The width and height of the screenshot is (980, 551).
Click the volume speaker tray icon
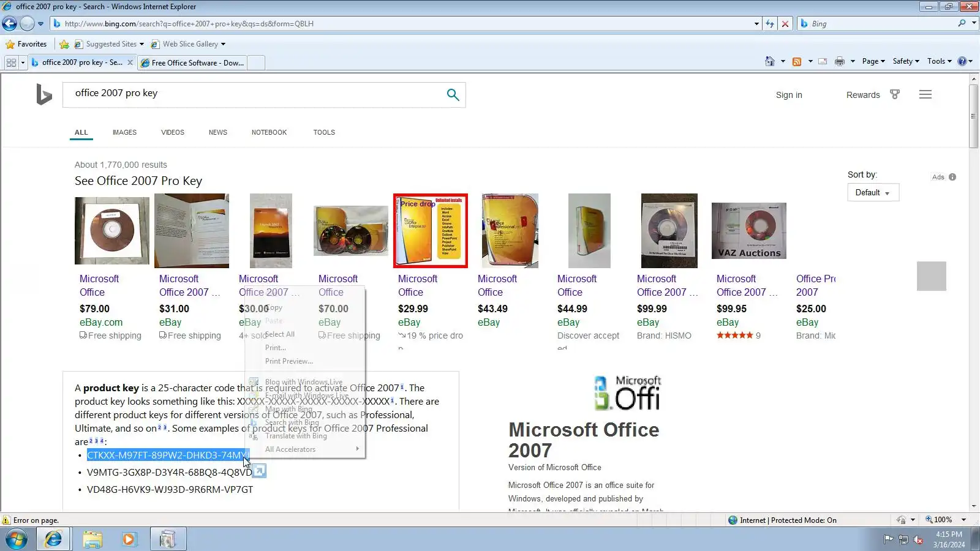pyautogui.click(x=918, y=539)
